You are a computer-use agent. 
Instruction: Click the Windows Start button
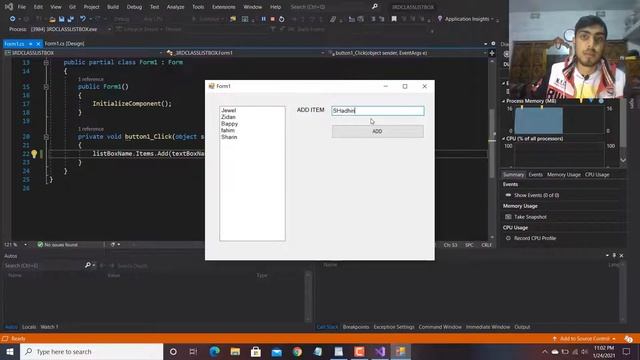10,351
